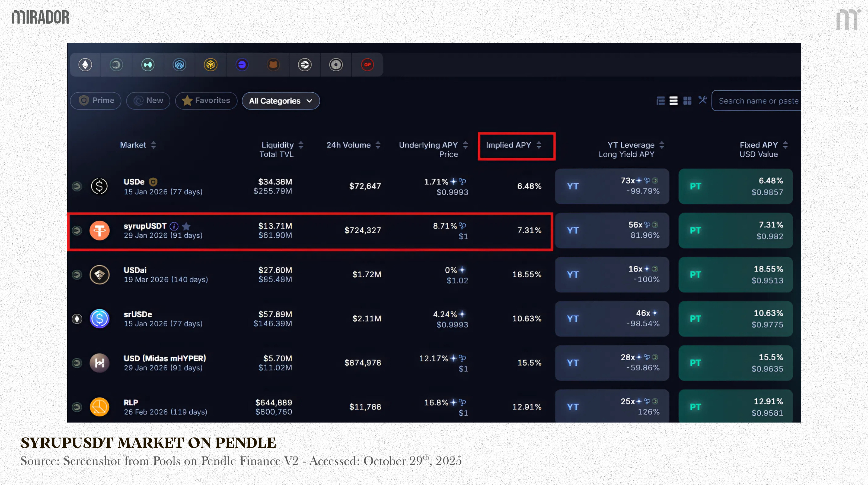The image size is (868, 485).
Task: Select the Ethereum chain filter icon
Action: [x=85, y=64]
